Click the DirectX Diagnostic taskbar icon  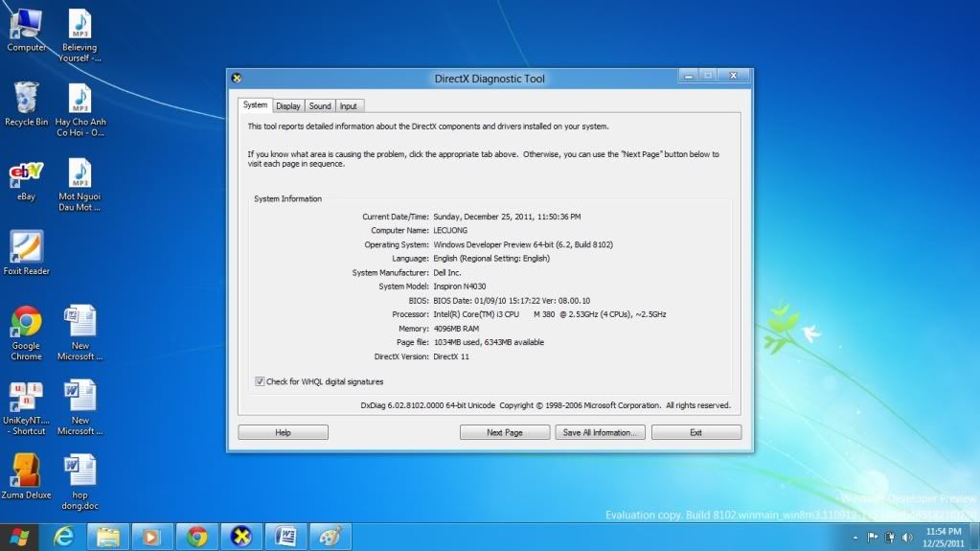coord(241,537)
